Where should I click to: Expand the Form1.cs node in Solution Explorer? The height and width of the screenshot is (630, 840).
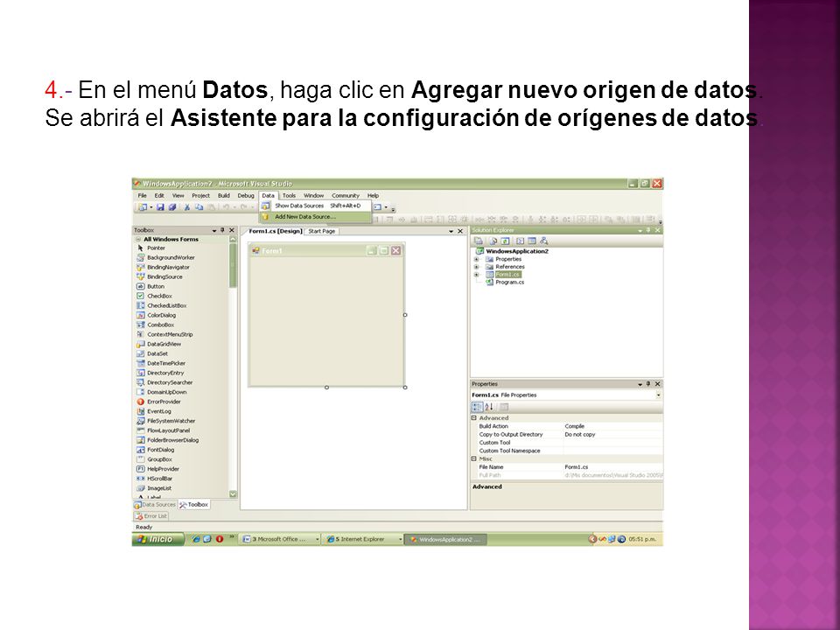(x=476, y=275)
